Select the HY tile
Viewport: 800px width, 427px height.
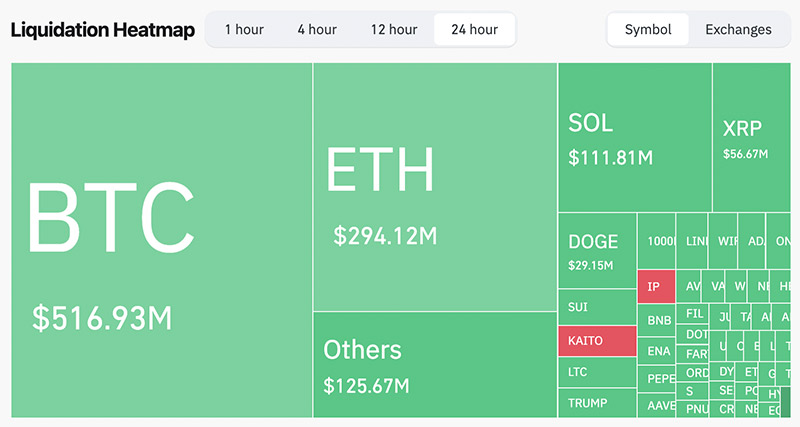coord(771,394)
